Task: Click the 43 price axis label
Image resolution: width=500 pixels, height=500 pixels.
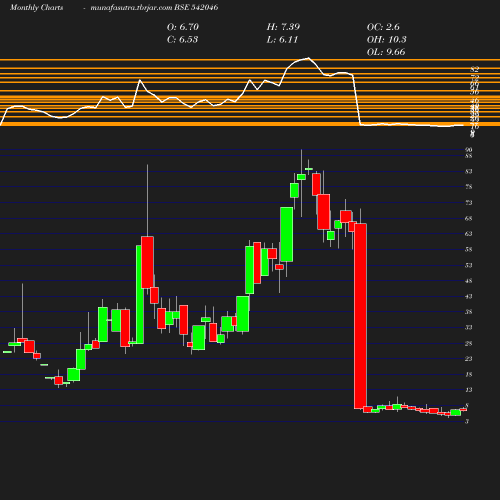Action: 469,296
